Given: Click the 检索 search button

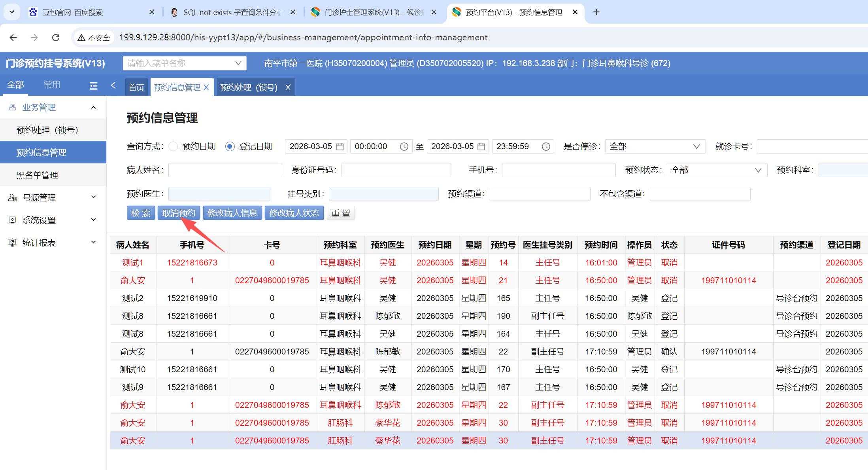Looking at the screenshot, I should click(x=141, y=213).
